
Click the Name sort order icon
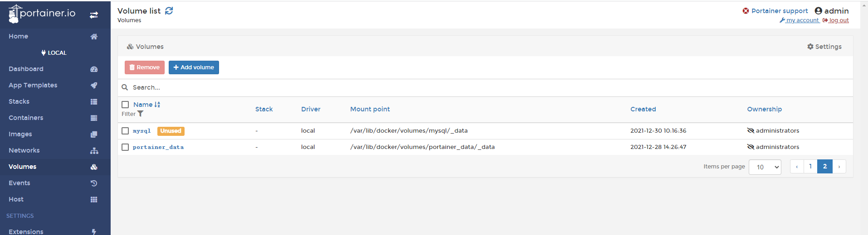coord(157,105)
